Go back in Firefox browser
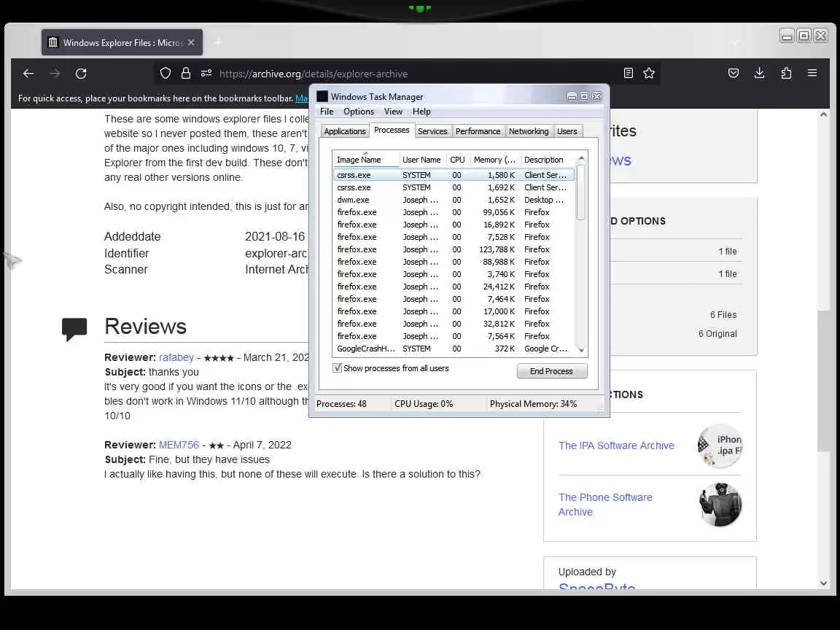 coord(28,74)
